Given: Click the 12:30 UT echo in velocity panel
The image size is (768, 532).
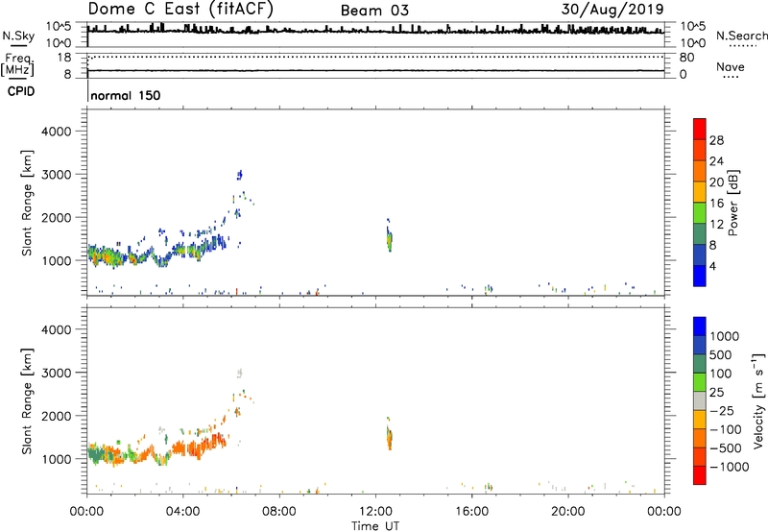Looking at the screenshot, I should (390, 436).
